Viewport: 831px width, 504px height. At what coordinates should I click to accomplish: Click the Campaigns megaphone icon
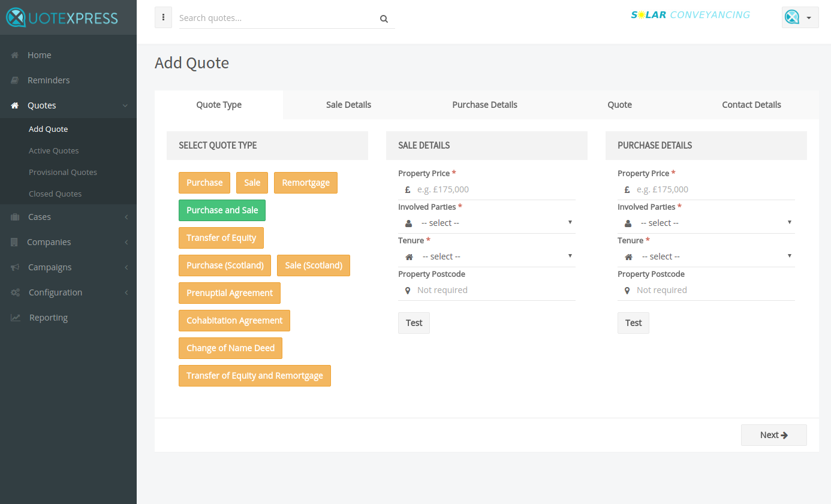coord(15,267)
